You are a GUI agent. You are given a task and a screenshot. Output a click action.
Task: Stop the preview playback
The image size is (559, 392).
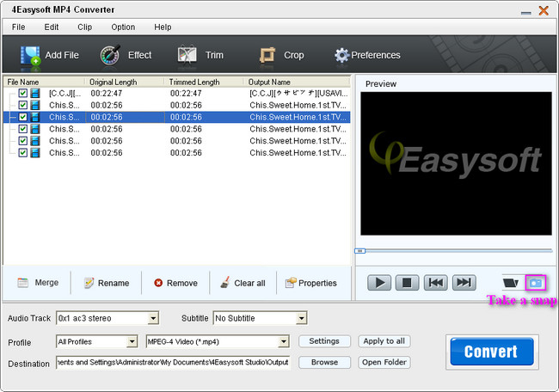pyautogui.click(x=407, y=283)
